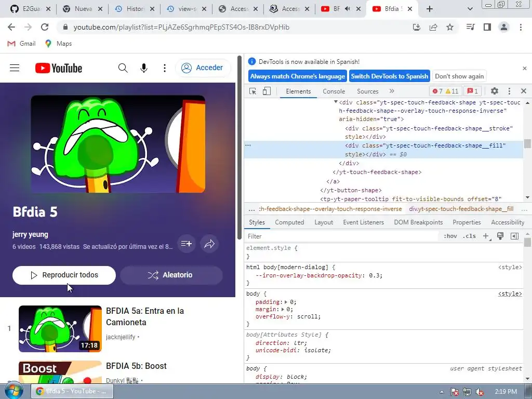Mute audio on the BF tab speaker icon

(x=347, y=9)
